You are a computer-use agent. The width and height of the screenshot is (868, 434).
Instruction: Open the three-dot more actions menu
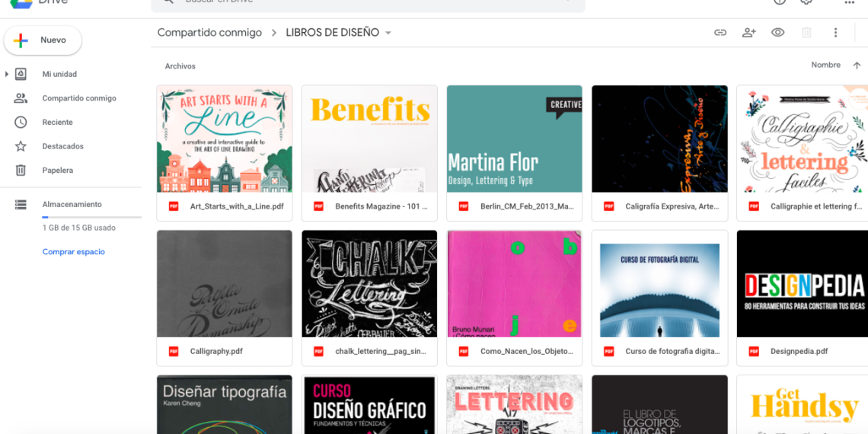pyautogui.click(x=836, y=33)
